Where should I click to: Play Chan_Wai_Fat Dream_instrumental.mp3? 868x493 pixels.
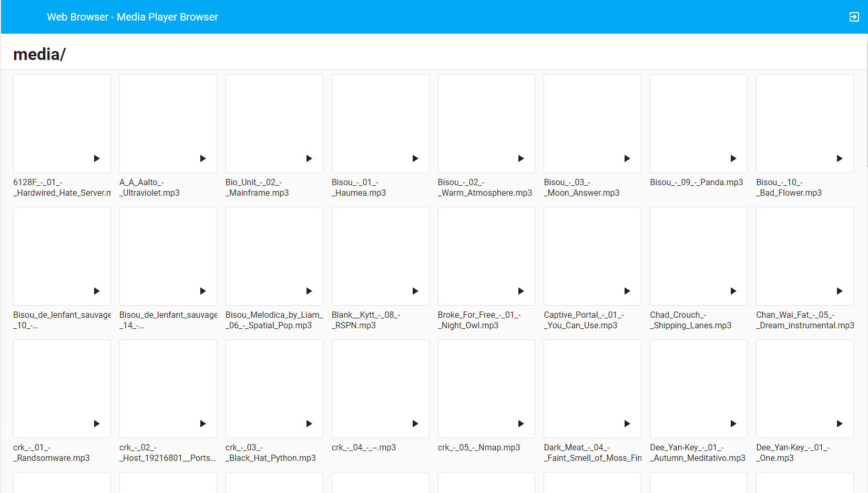[x=840, y=291]
